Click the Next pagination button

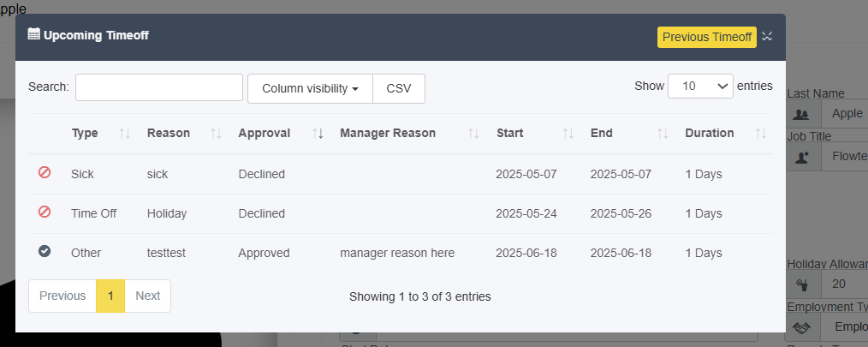148,296
